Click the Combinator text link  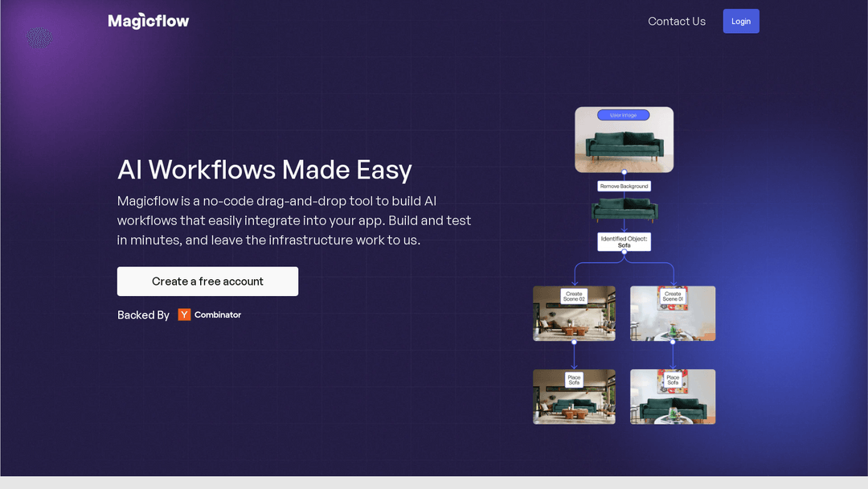coord(218,314)
